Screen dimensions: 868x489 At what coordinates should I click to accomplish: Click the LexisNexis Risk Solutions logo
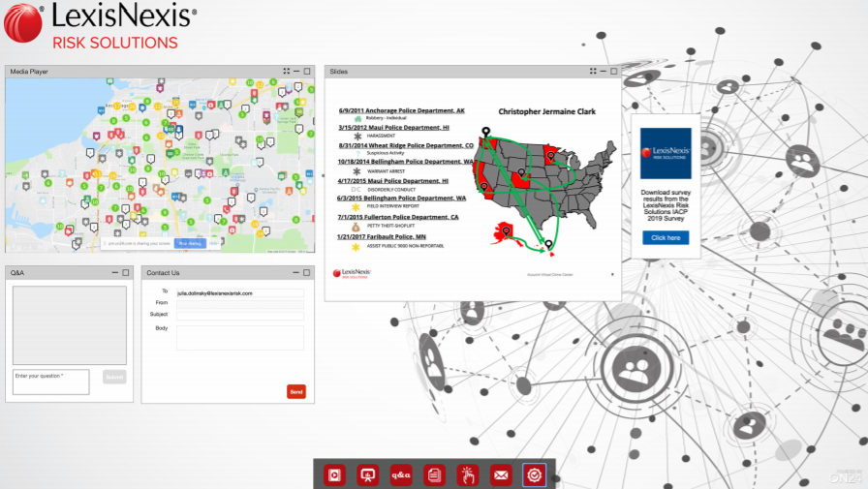coord(100,26)
